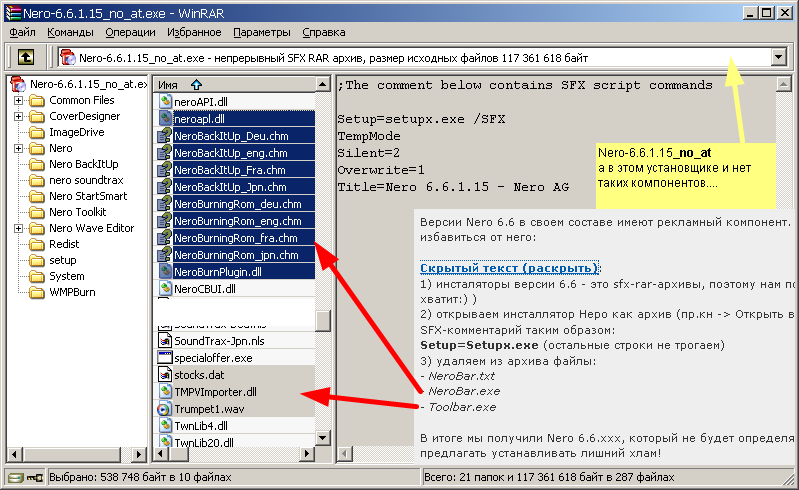Click the NeroBurningRom_deu.chm help file icon
This screenshot has width=799, height=490.
point(165,204)
